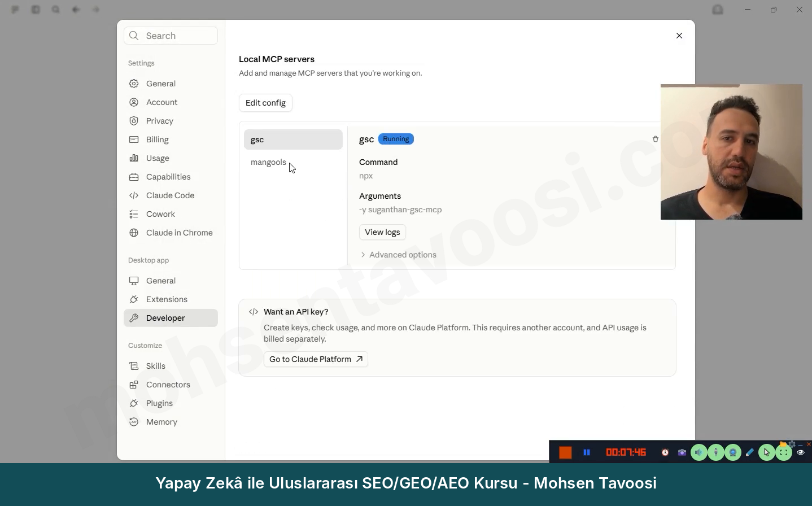Follow the Go to Claude Platform link

[x=316, y=359]
